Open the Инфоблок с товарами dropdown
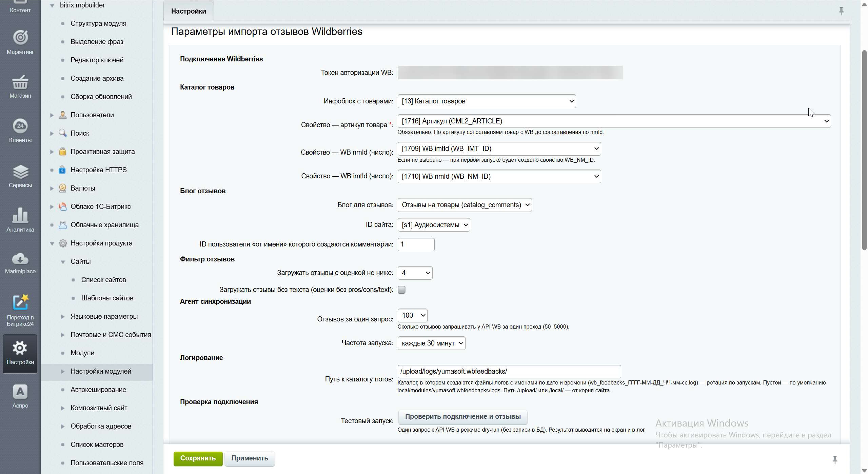Viewport: 868px width, 474px height. [487, 101]
